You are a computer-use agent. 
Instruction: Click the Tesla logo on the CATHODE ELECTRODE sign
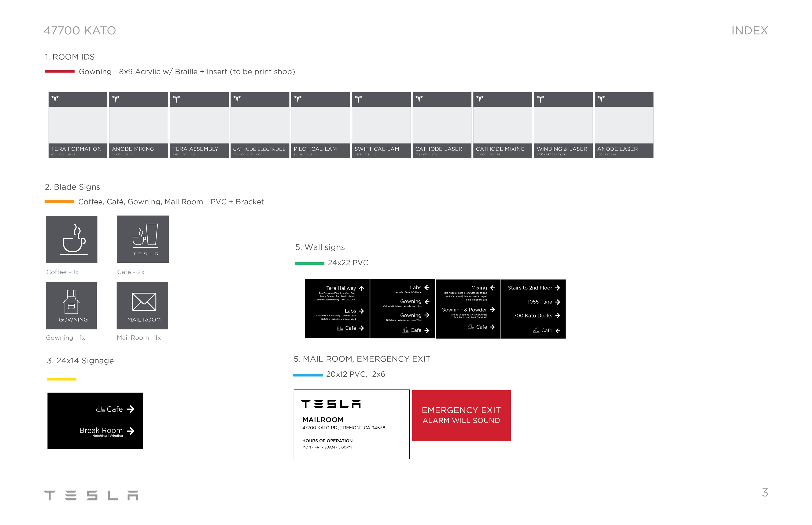[x=237, y=99]
